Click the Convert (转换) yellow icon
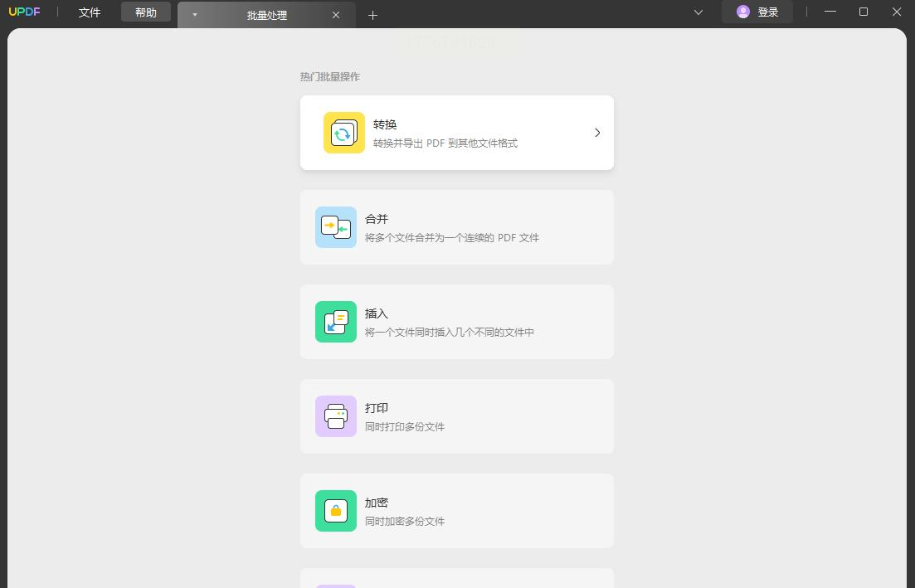The height and width of the screenshot is (588, 915). click(344, 133)
